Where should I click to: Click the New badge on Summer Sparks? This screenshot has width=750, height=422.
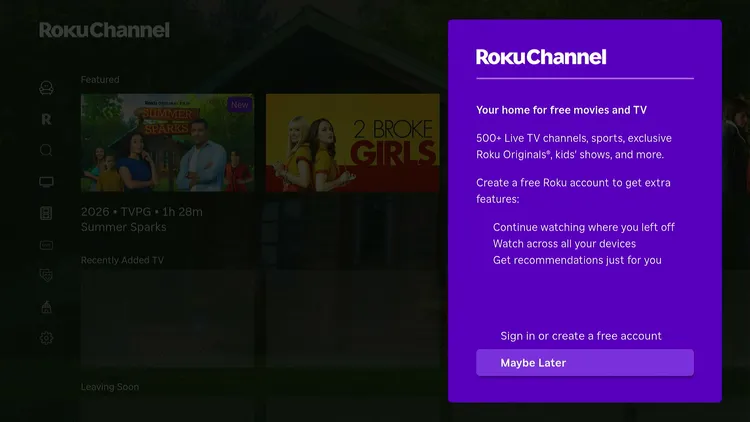(240, 105)
